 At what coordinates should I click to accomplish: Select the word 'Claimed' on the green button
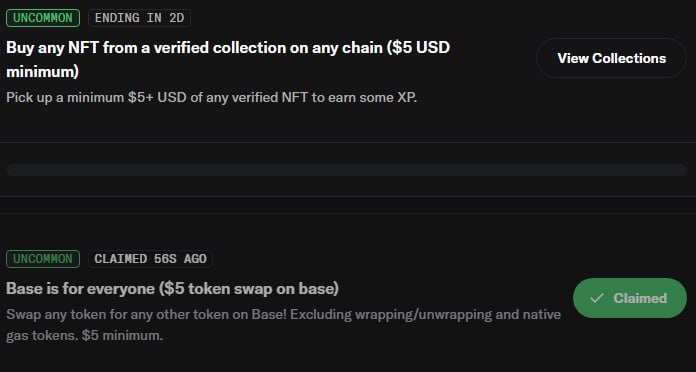(x=640, y=298)
